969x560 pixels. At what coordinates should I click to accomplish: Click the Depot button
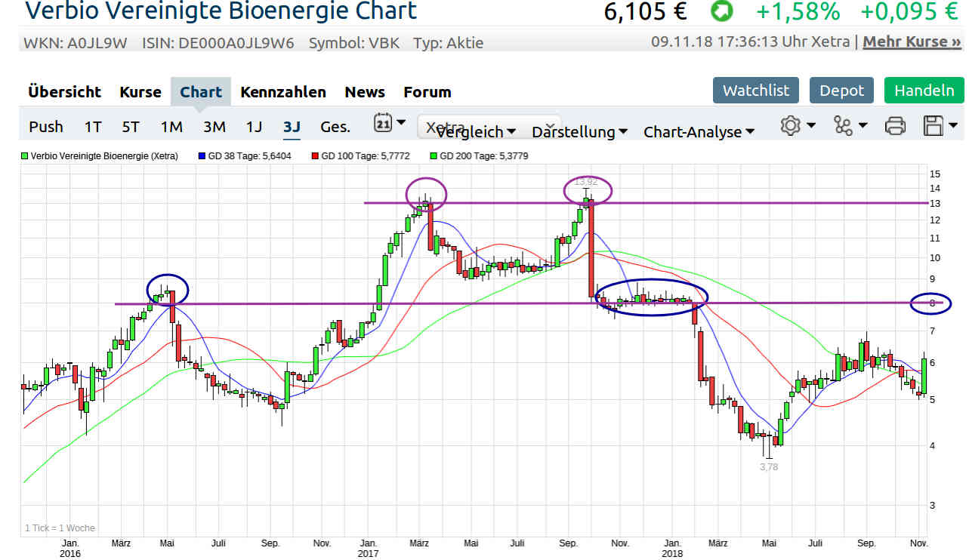point(841,91)
